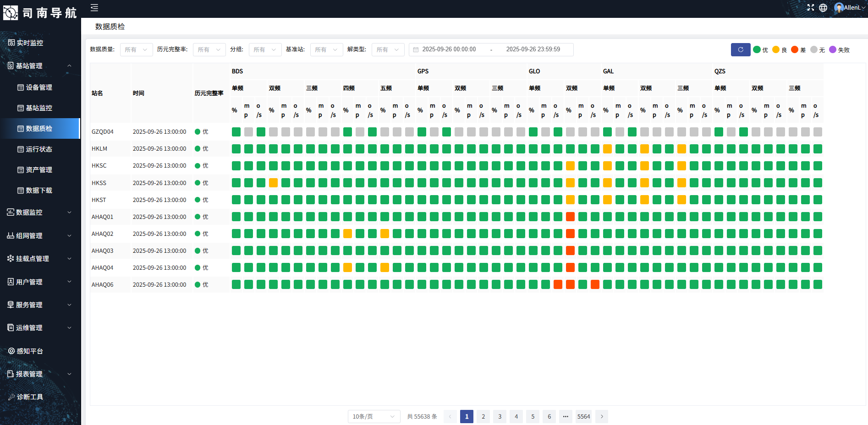Click the blue refresh button
The height and width of the screenshot is (425, 868).
pos(740,49)
